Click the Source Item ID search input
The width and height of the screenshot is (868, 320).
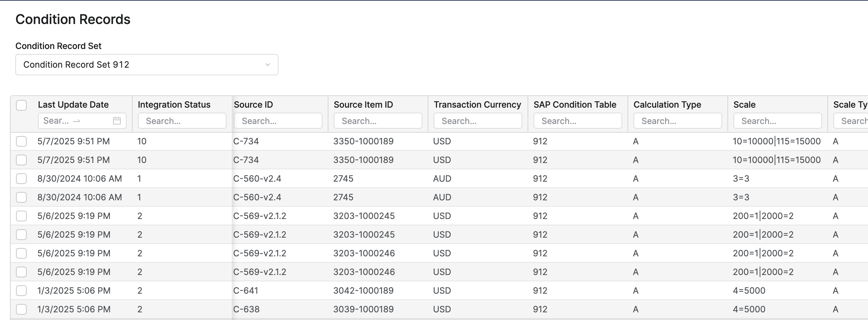[x=378, y=121]
